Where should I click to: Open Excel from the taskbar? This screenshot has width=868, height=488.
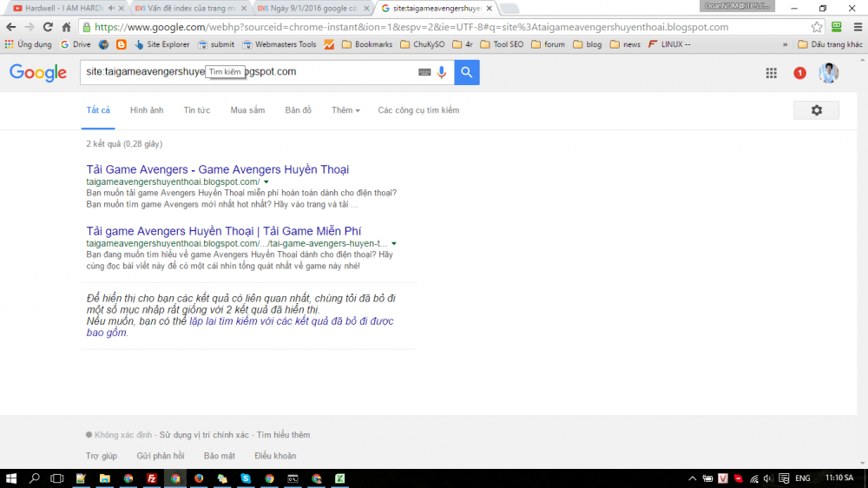(x=340, y=478)
